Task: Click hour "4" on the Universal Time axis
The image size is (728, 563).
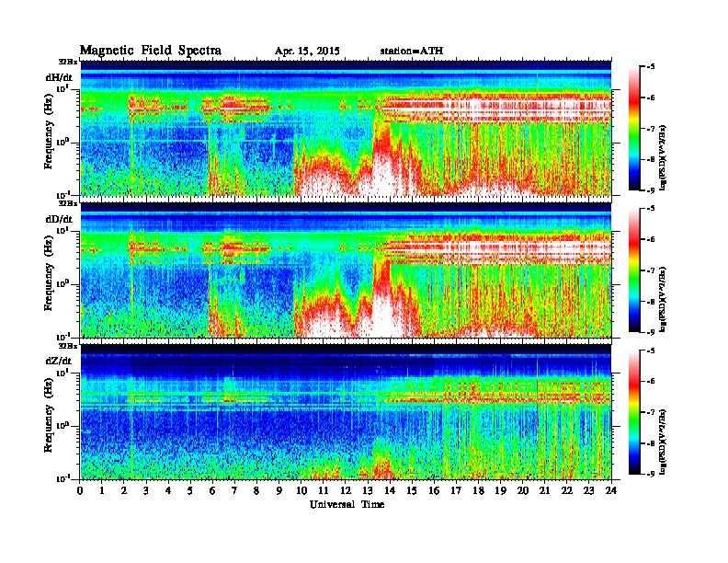Action: click(168, 491)
